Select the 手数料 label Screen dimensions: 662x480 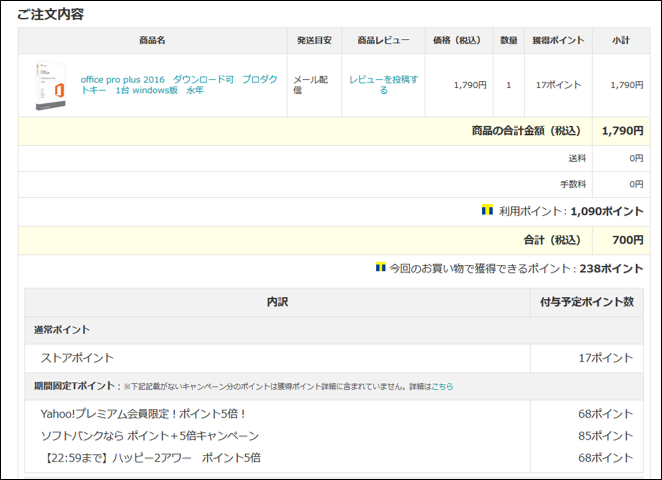573,184
